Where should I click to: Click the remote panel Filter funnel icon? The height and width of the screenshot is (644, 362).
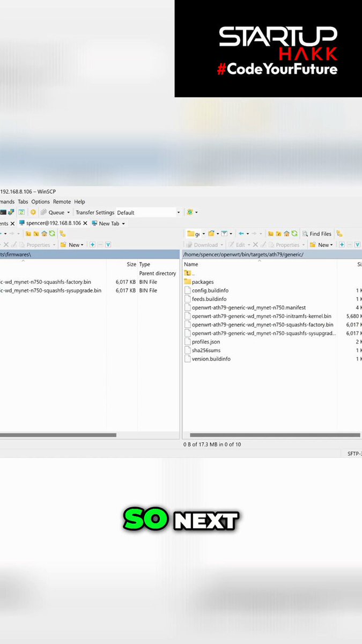(x=225, y=234)
